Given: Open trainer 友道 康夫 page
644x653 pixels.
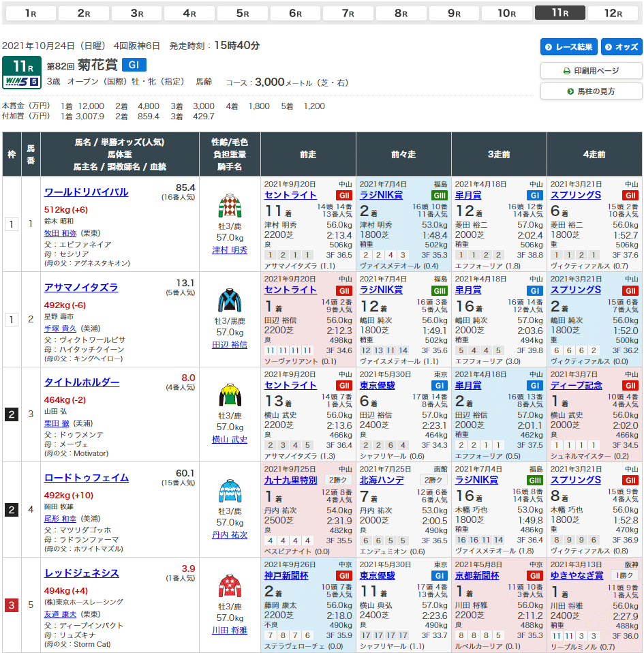Looking at the screenshot, I should pyautogui.click(x=61, y=614).
